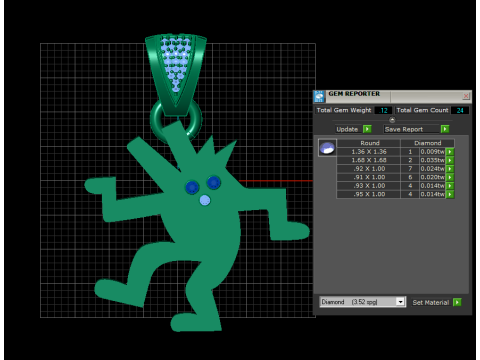Click the Total Gem Count label
Image resolution: width=480 pixels, height=360 pixels.
pyautogui.click(x=422, y=110)
